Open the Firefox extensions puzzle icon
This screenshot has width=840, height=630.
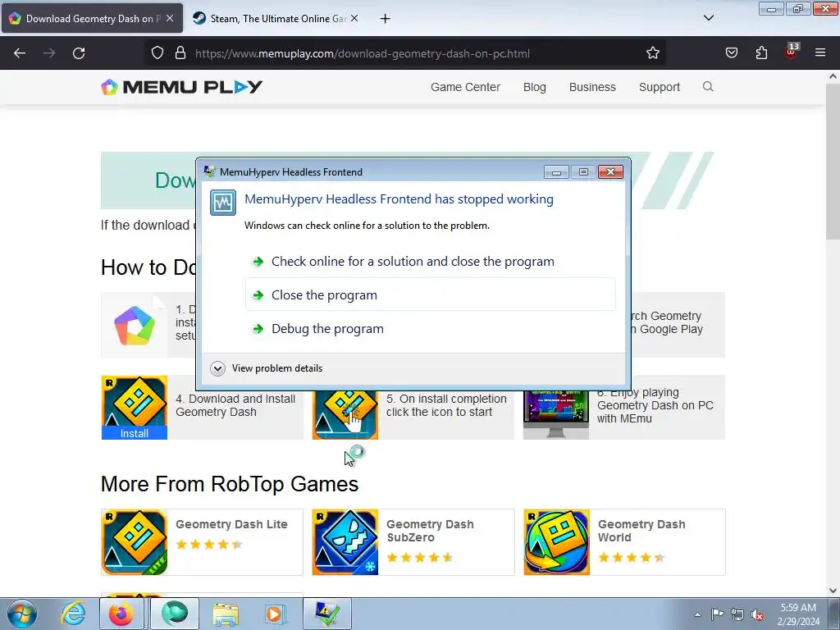761,53
